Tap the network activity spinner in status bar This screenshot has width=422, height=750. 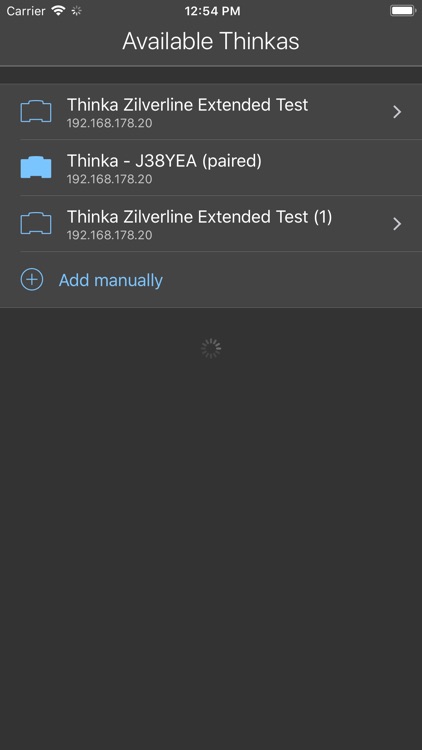pos(77,11)
